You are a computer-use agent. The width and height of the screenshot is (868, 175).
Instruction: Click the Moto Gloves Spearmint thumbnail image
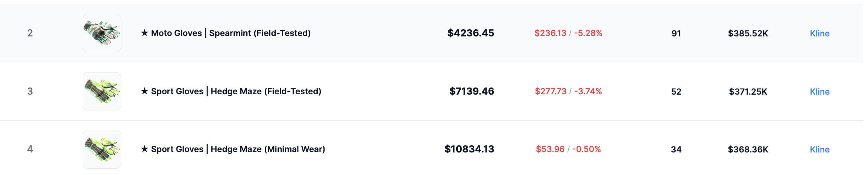pyautogui.click(x=102, y=33)
